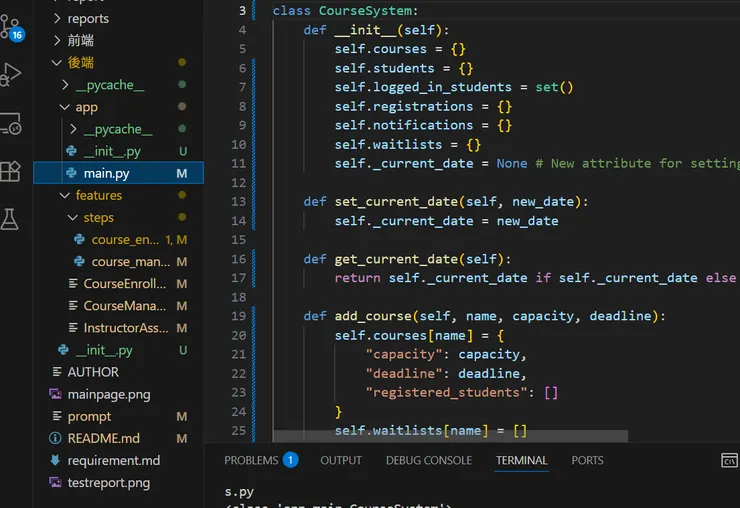740x508 pixels.
Task: Select the PORTS tab
Action: click(x=587, y=460)
